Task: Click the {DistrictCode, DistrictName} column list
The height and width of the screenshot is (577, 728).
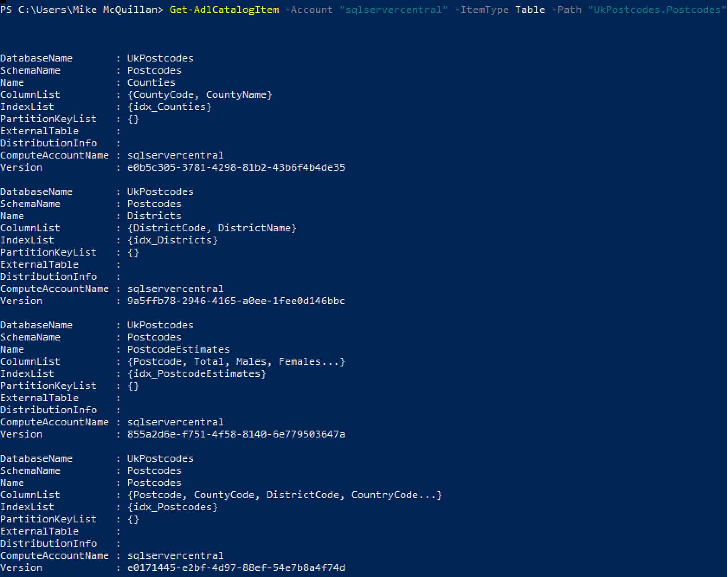Action: [x=212, y=228]
